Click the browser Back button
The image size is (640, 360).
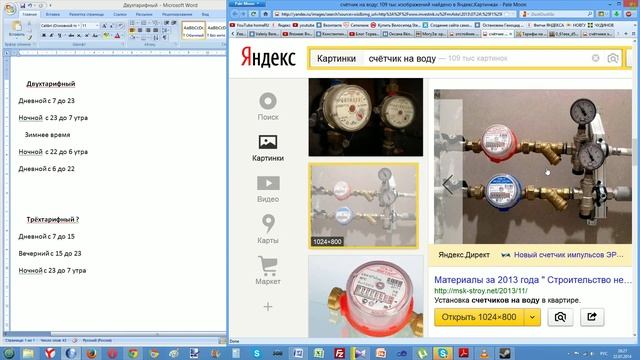point(236,14)
